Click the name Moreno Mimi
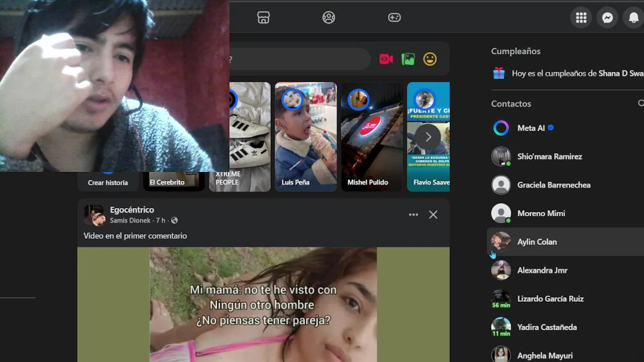 (541, 214)
